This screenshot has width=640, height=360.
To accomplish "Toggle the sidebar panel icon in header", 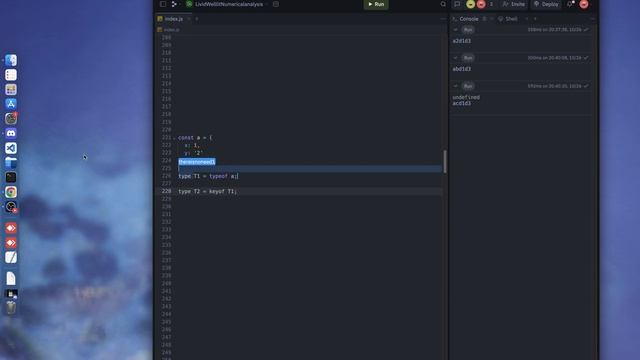I will (x=163, y=4).
